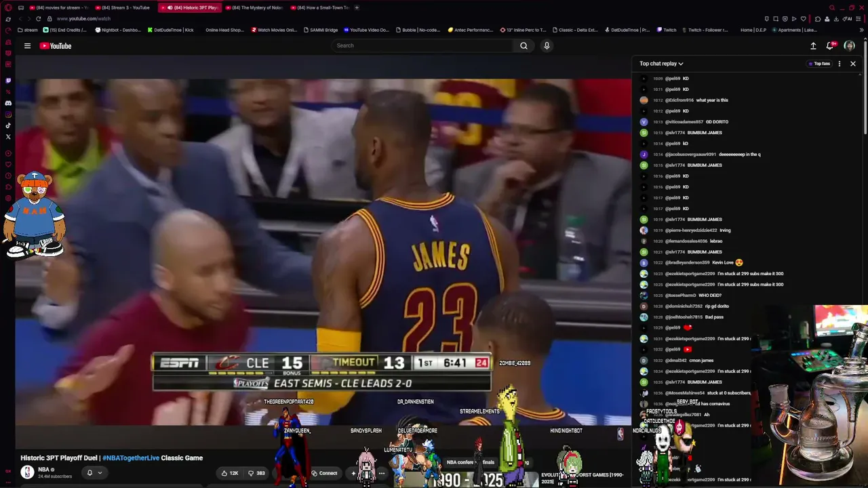The height and width of the screenshot is (488, 868).
Task: Open chat options three-dot menu
Action: pyautogui.click(x=840, y=64)
